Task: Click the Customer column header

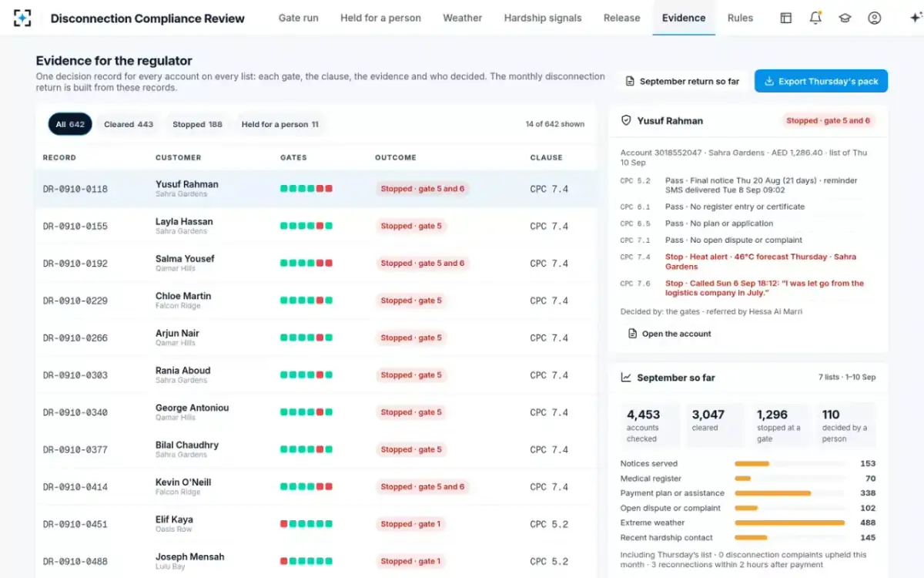Action: [x=178, y=157]
